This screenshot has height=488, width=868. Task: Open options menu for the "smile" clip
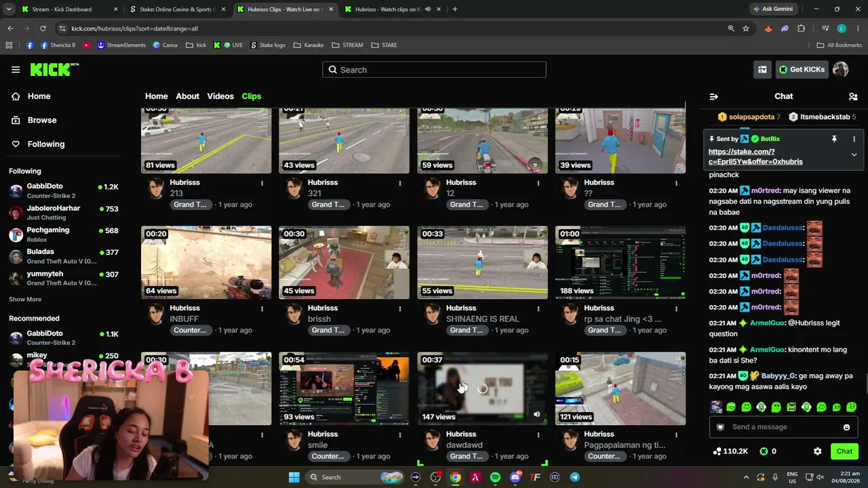point(400,434)
